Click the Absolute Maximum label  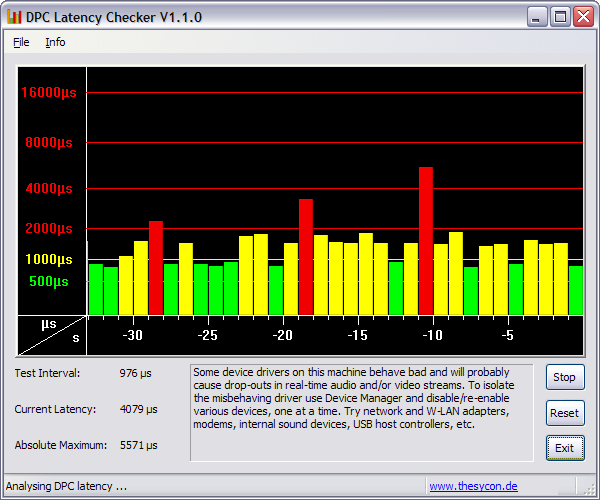pos(61,445)
